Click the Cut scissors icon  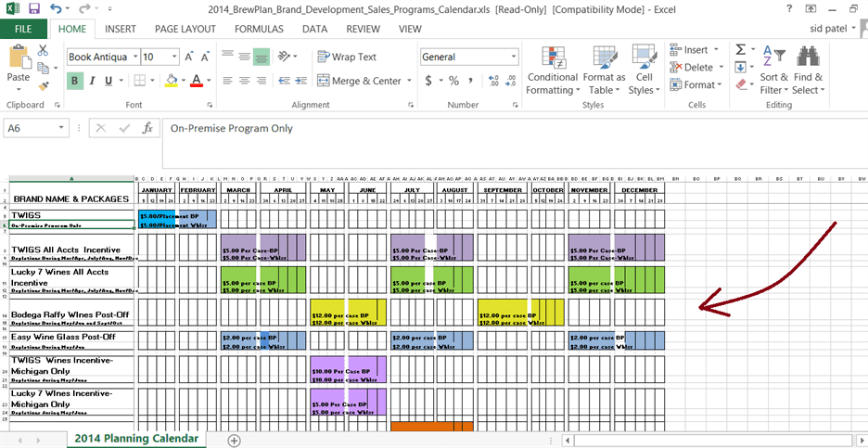[43, 50]
